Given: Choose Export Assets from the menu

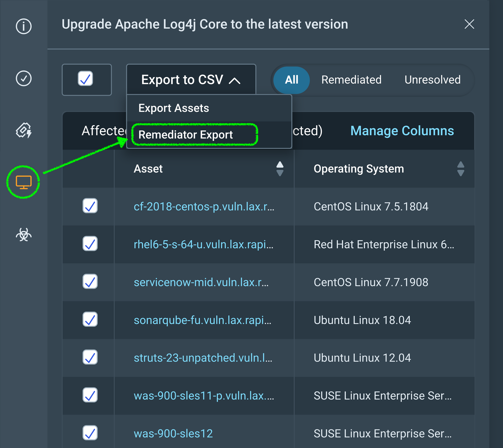Looking at the screenshot, I should 174,108.
